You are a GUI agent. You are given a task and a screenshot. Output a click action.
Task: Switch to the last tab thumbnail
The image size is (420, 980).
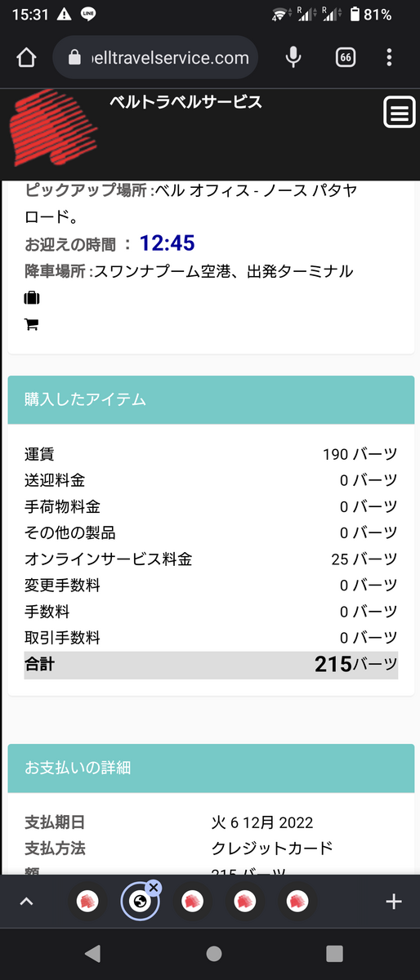pos(297,902)
